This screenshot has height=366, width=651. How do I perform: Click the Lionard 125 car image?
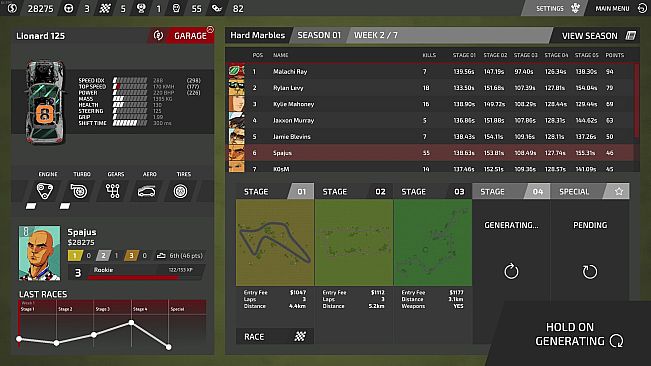click(45, 102)
